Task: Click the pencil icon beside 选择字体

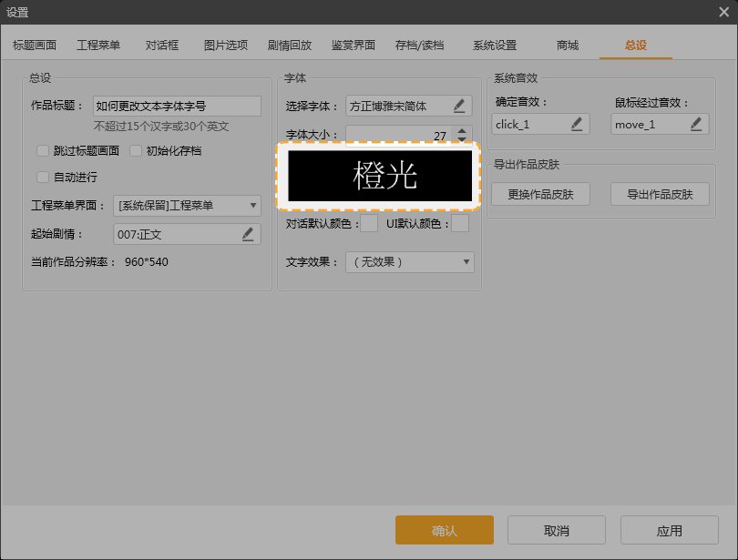Action: [x=460, y=106]
